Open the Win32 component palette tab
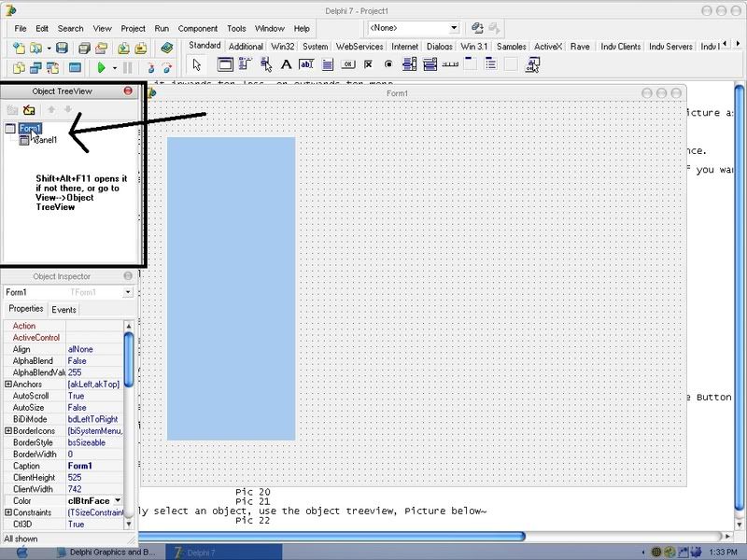This screenshot has height=560, width=747. click(x=283, y=47)
